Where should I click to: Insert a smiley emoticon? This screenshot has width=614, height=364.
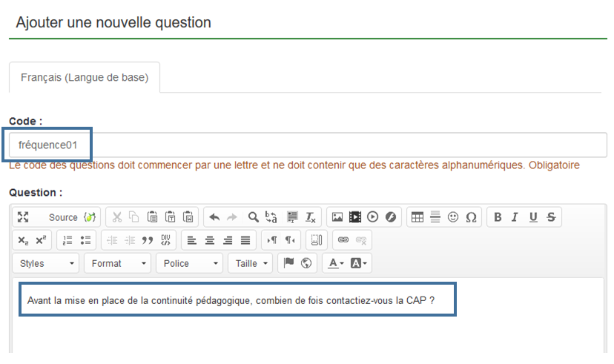453,217
